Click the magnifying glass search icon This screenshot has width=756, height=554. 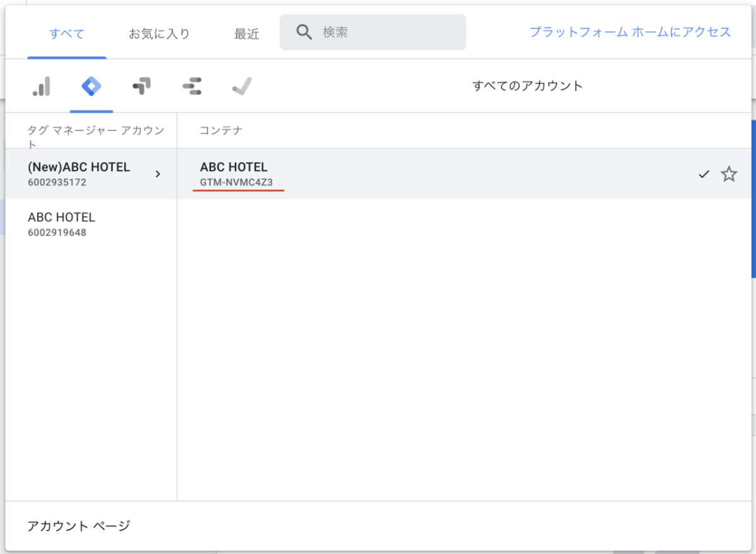pyautogui.click(x=304, y=32)
